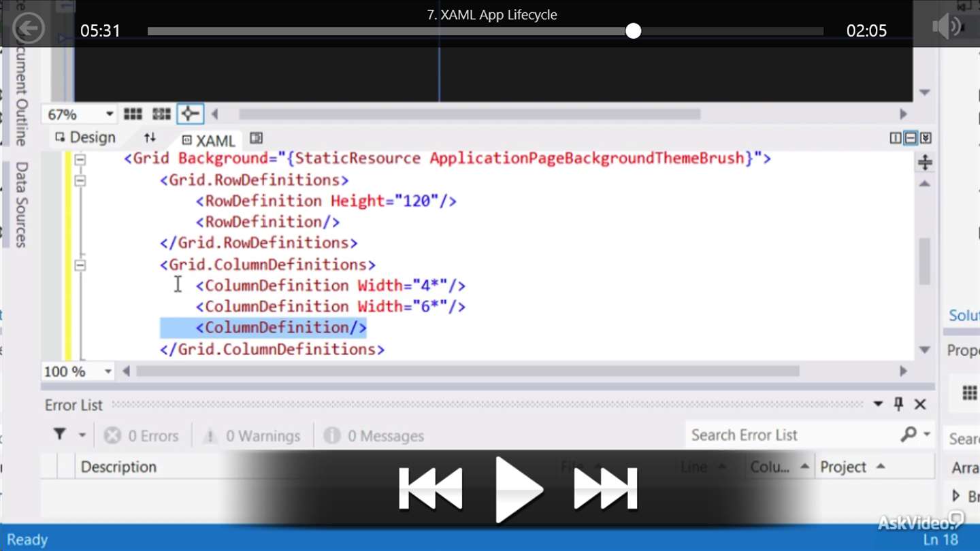980x551 pixels.
Task: Click the magnifier icon in Search Error List
Action: tap(908, 435)
